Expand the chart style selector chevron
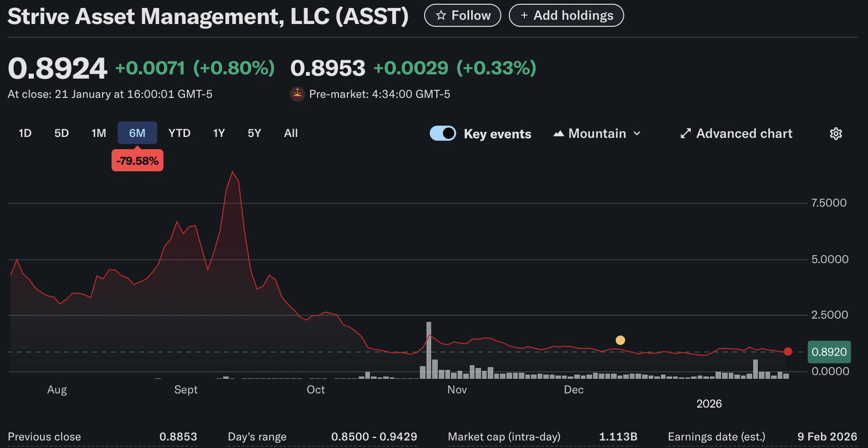This screenshot has height=448, width=868. 637,134
